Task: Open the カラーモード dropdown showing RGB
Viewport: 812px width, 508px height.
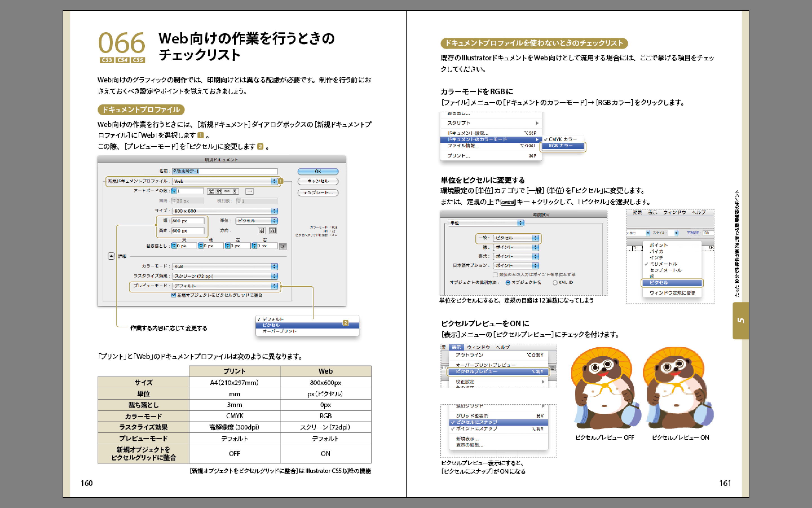Action: [225, 266]
